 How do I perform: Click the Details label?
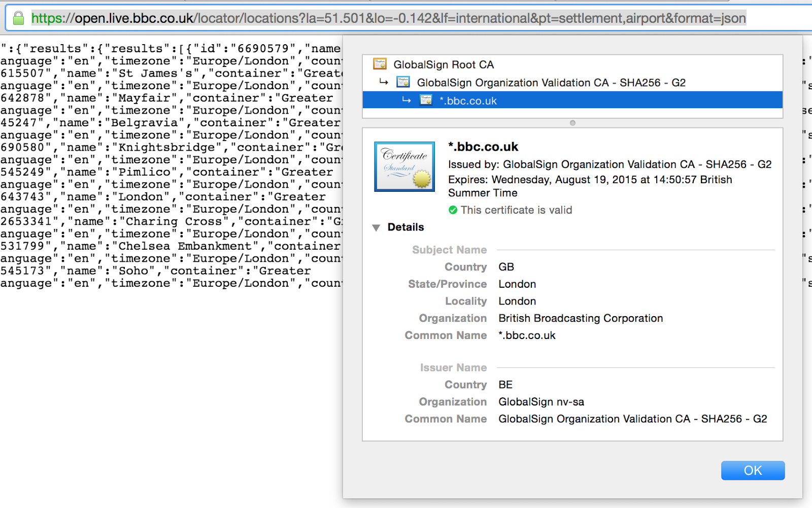(405, 227)
